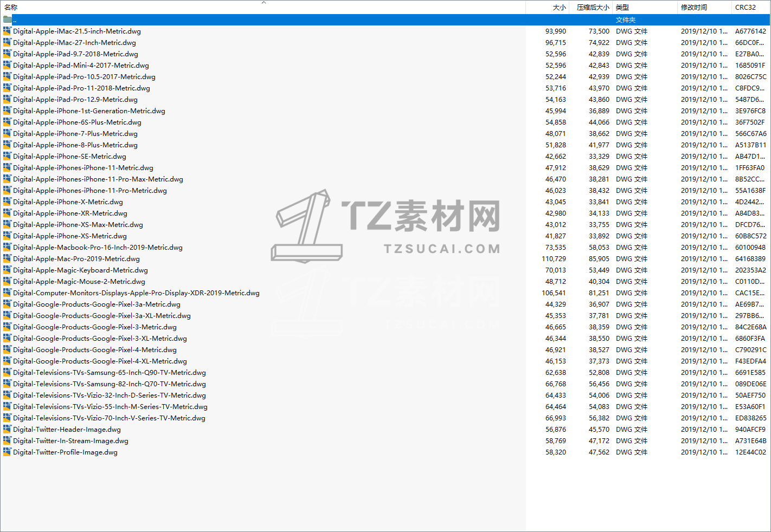Select file Digital-Apple-iPhone-XR-Metric.dwg
This screenshot has width=771, height=532.
pyautogui.click(x=70, y=213)
